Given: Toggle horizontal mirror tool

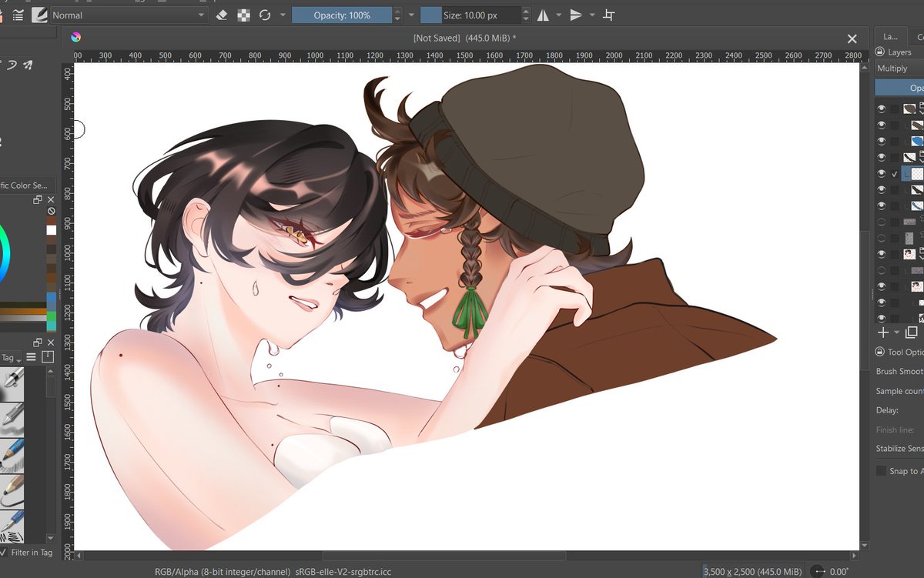Looking at the screenshot, I should [543, 15].
